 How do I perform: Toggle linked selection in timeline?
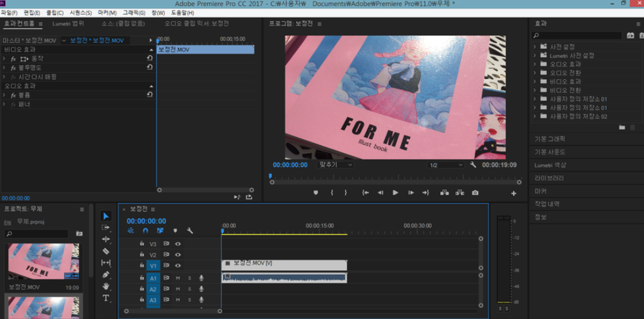click(160, 231)
